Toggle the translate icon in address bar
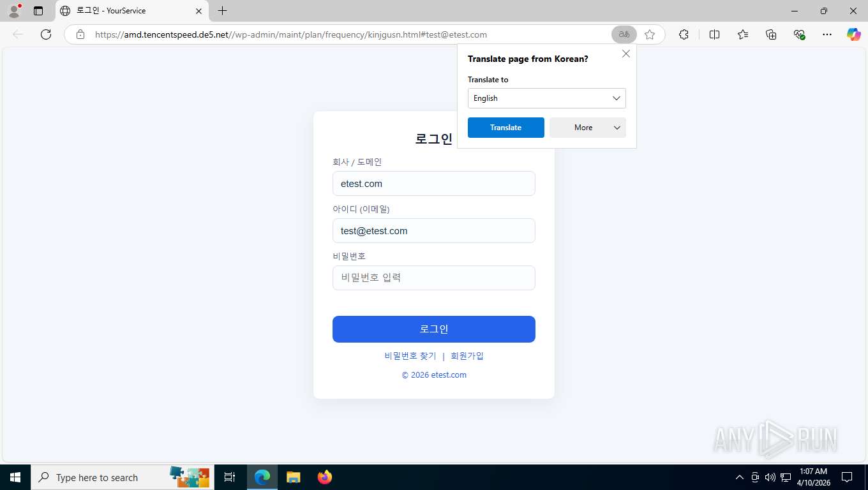Screen dimensions: 868x490 pos(624,34)
